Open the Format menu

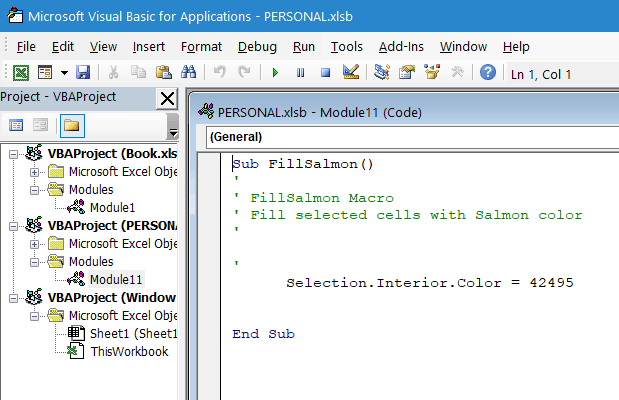(201, 47)
